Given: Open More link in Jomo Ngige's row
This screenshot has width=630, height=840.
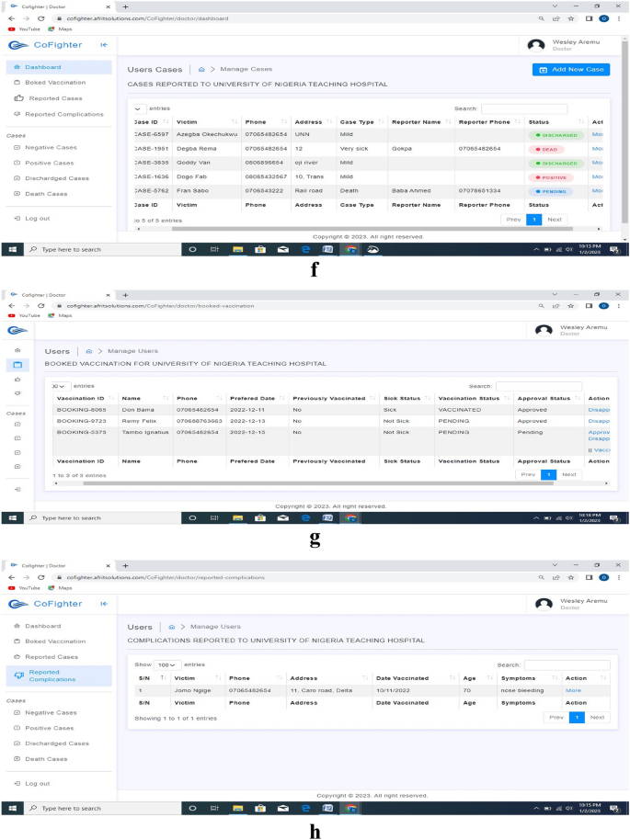Looking at the screenshot, I should [573, 689].
